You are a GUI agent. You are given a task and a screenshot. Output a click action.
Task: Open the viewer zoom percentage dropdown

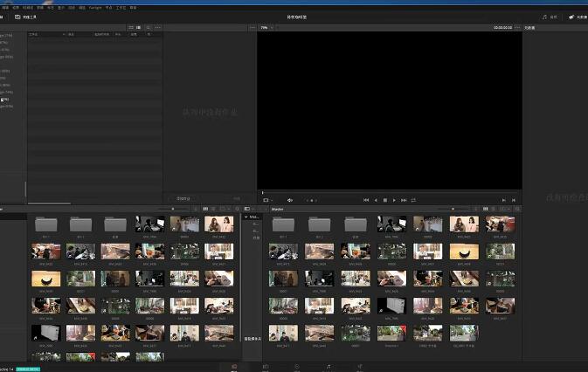click(x=266, y=28)
